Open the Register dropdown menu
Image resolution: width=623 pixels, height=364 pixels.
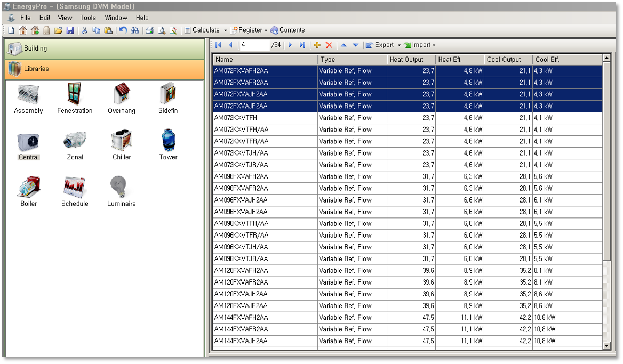249,30
